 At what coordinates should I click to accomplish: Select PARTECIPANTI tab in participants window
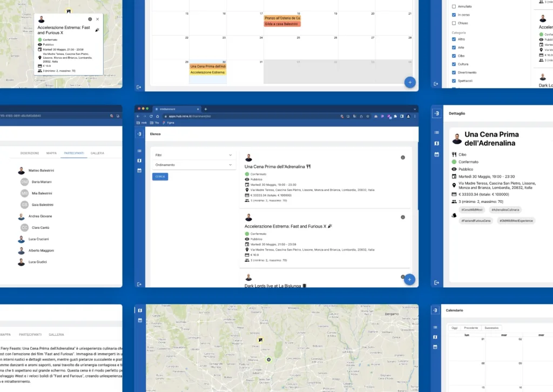click(74, 153)
